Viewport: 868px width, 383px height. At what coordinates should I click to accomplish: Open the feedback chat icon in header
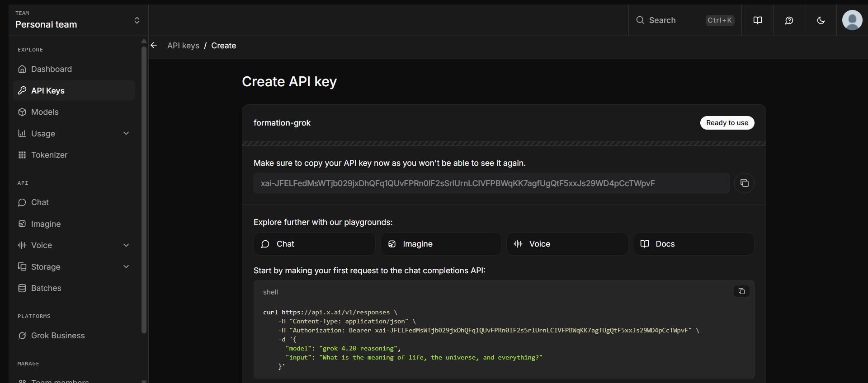pyautogui.click(x=789, y=20)
